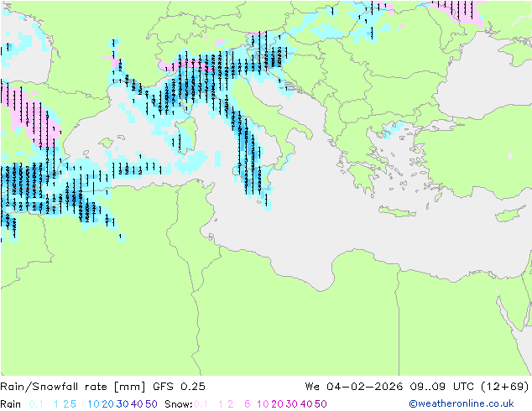This screenshot has height=411, width=532.
Task: Select the 'We 04-02-2026' date text
Action: (x=354, y=386)
